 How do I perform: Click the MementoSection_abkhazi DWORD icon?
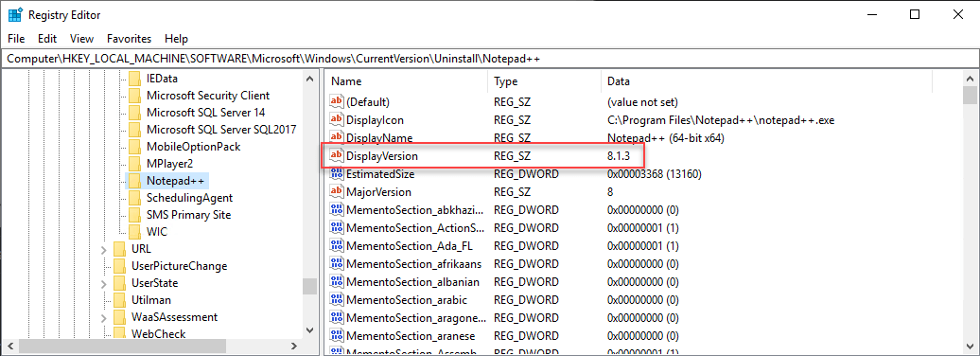(x=337, y=209)
